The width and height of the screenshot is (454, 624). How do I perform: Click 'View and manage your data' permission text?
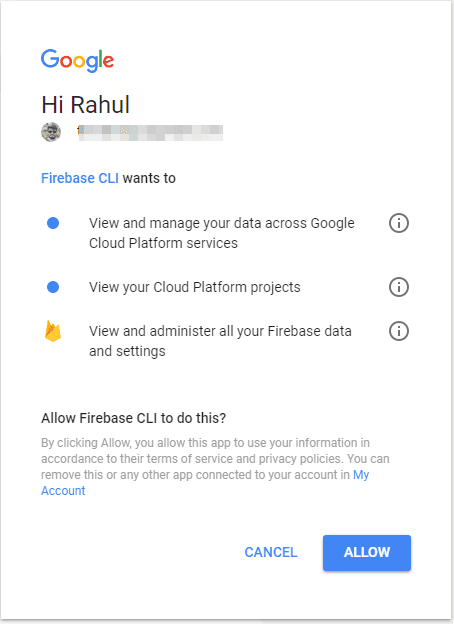[222, 233]
